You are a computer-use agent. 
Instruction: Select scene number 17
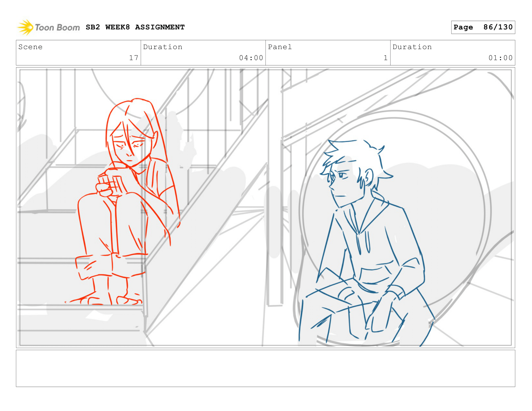[x=133, y=58]
